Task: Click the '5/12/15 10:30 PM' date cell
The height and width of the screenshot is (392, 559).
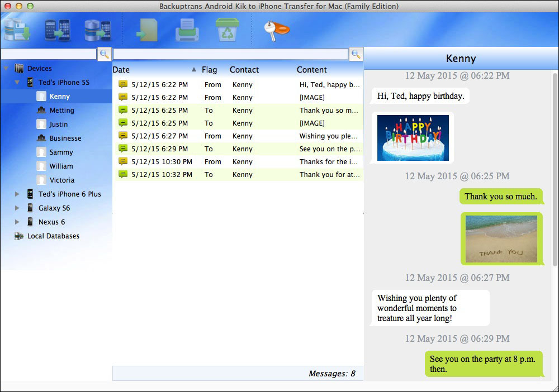Action: [x=162, y=161]
